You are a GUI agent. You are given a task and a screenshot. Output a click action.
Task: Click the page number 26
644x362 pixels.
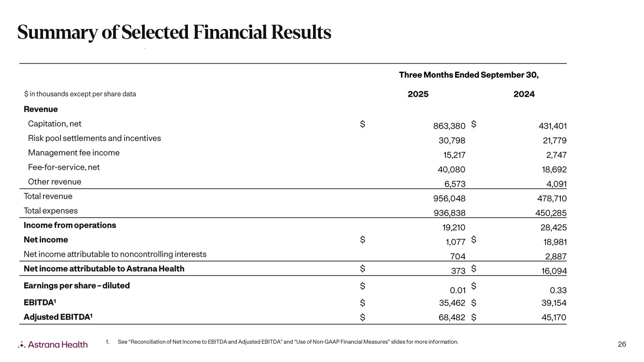[x=622, y=344]
